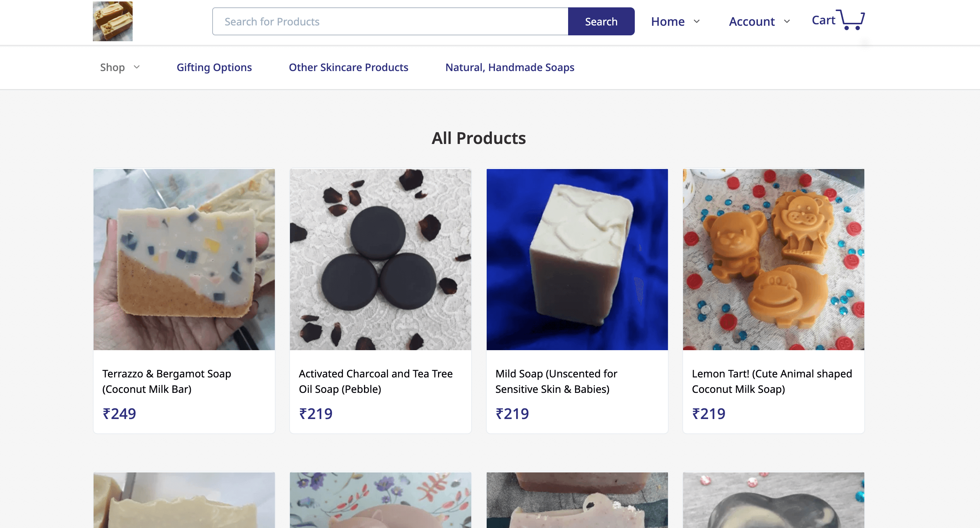
Task: Select the Lemon Tart animal soap image
Action: [x=773, y=259]
